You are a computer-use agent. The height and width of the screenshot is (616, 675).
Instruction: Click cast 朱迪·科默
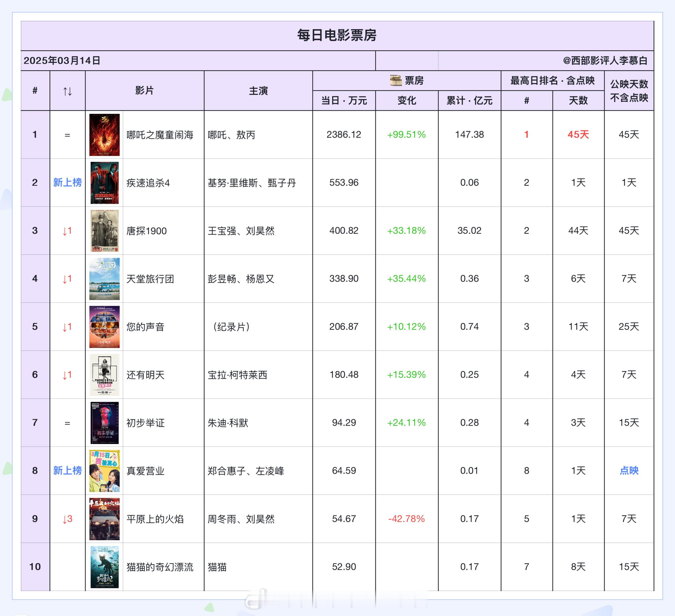pyautogui.click(x=228, y=423)
